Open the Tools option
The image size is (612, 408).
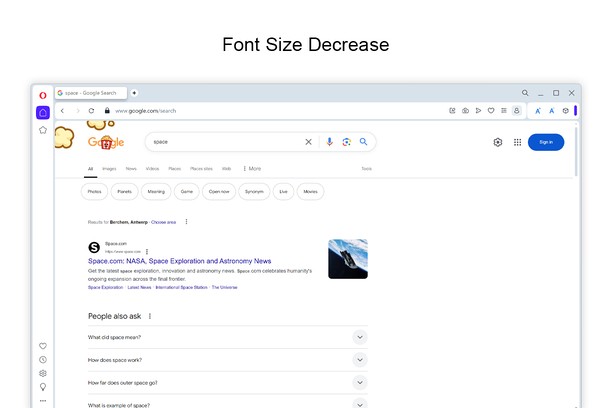coord(366,169)
